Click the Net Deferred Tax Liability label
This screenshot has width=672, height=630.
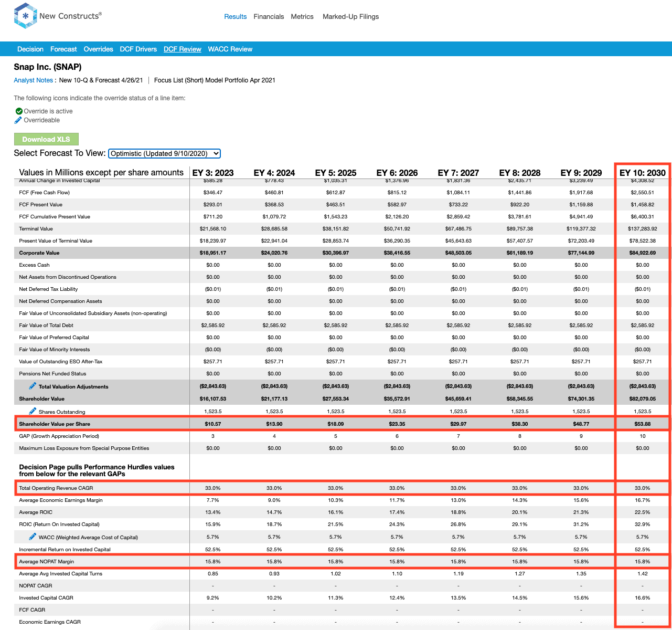[48, 289]
